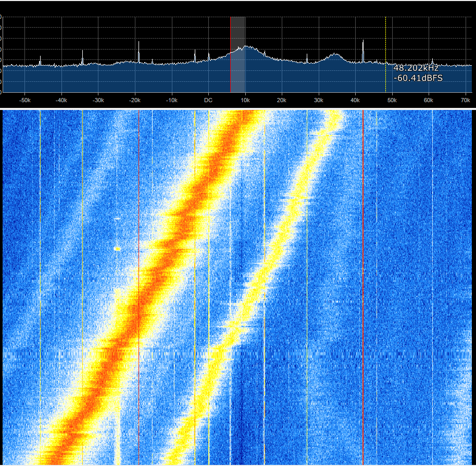476x466 pixels.
Task: Click the narrow spike near 42kHz
Action: [x=363, y=42]
